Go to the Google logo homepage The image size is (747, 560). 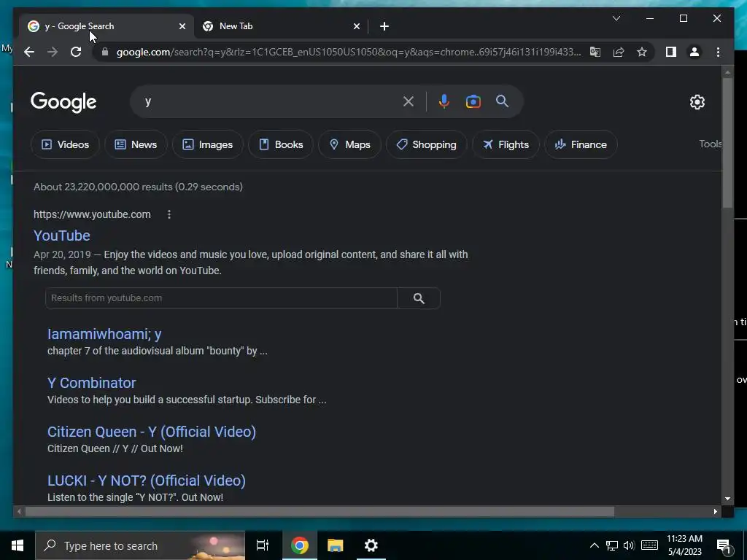(63, 102)
